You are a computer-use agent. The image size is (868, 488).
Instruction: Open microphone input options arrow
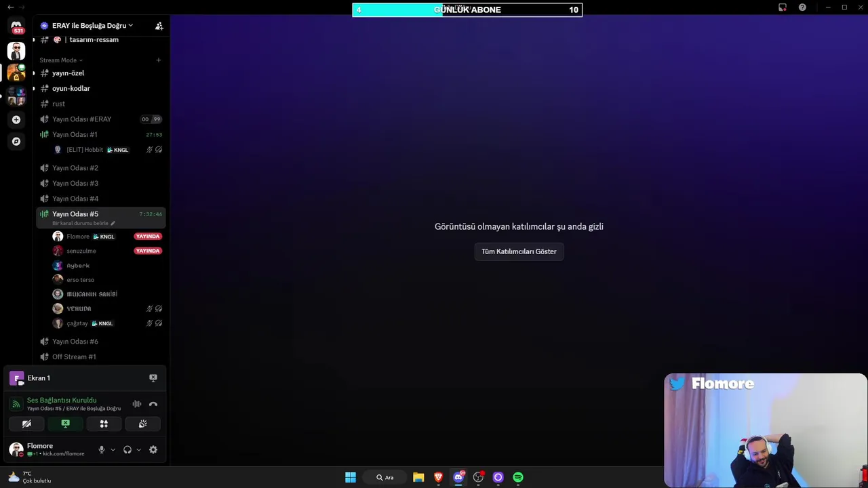point(113,449)
